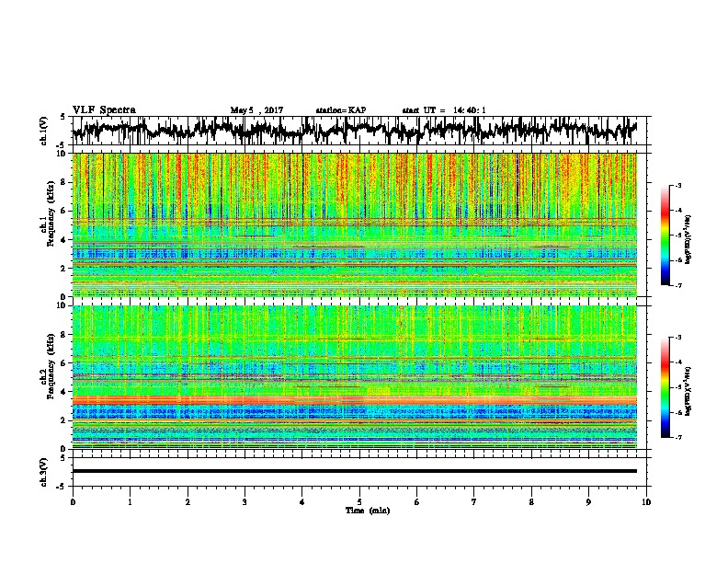Click the lower color scale bar beside ch.2
Viewport: 728px width, 563px height.
tap(665, 387)
